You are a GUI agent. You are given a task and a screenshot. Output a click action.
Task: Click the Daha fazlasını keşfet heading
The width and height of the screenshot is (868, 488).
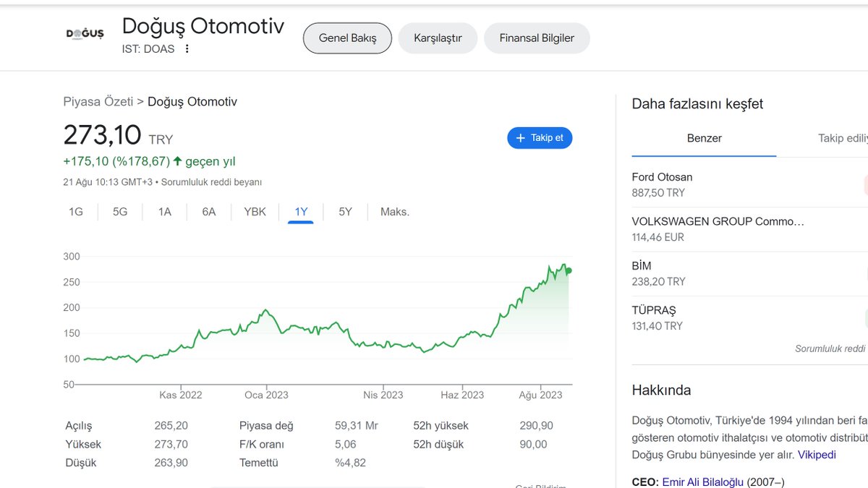coord(697,104)
